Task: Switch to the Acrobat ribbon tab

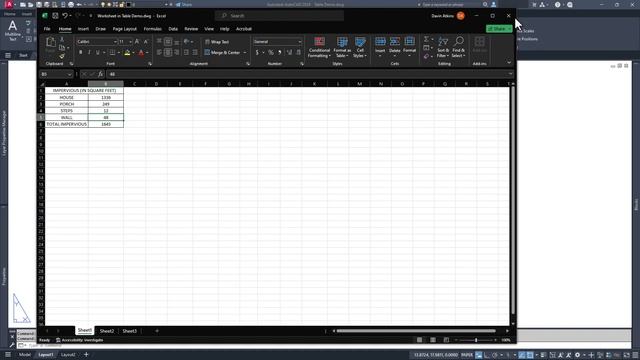Action: 244,29
